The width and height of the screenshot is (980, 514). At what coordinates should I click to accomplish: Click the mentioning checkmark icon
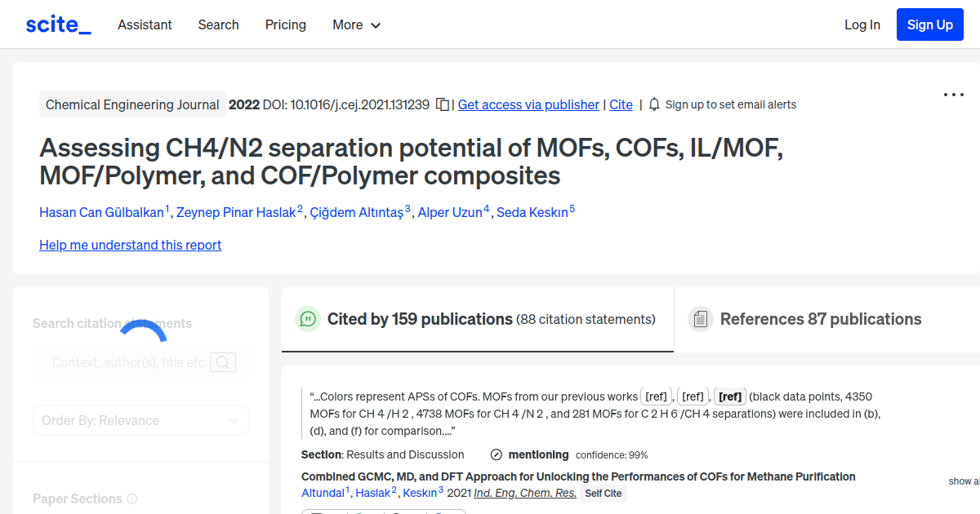pyautogui.click(x=496, y=454)
